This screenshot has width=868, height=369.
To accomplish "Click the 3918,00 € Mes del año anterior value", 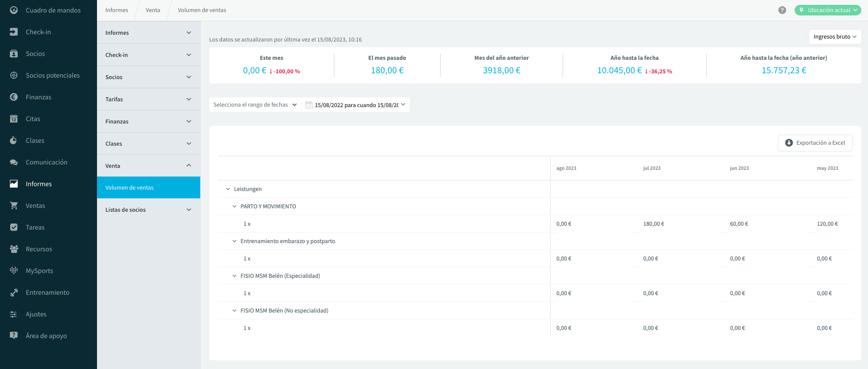I will tap(502, 70).
